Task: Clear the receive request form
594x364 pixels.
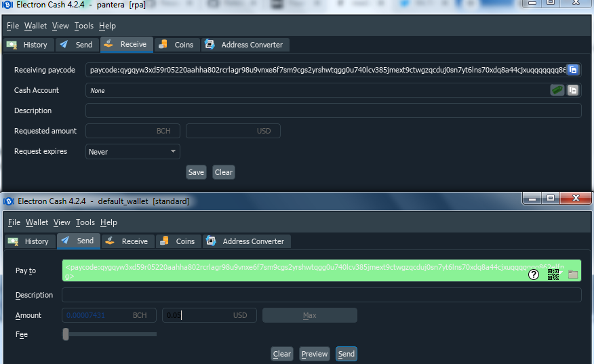Action: [x=224, y=172]
